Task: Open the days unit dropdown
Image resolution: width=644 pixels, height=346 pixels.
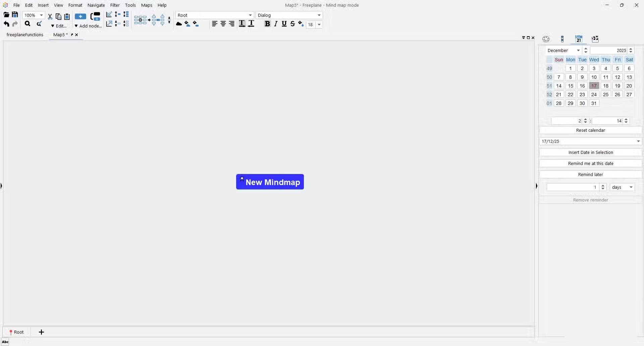Action: point(622,187)
